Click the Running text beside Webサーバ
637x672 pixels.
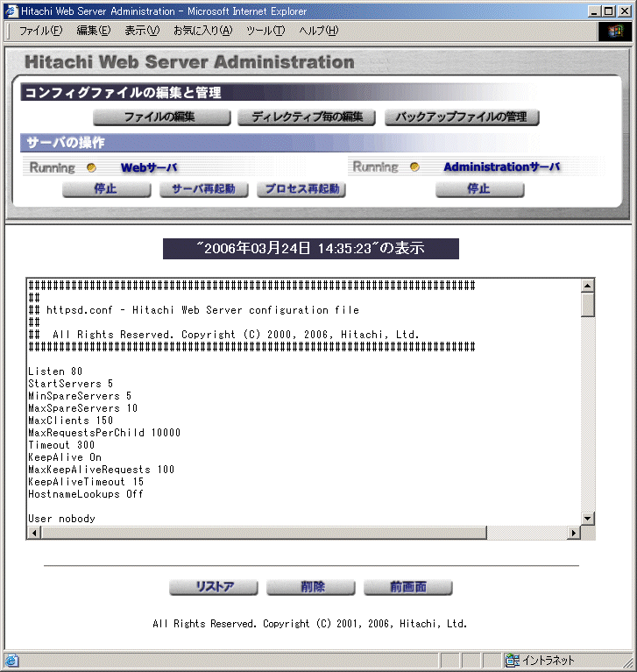pyautogui.click(x=53, y=167)
